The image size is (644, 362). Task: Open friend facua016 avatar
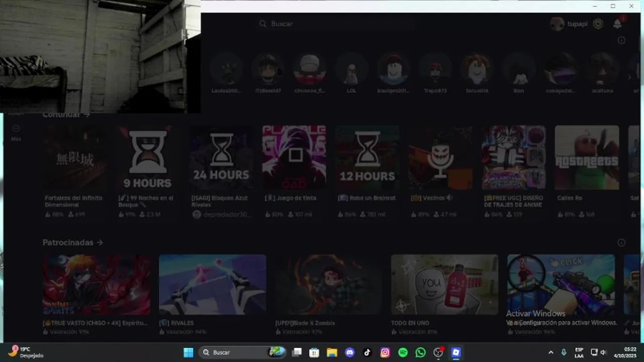pos(477,68)
